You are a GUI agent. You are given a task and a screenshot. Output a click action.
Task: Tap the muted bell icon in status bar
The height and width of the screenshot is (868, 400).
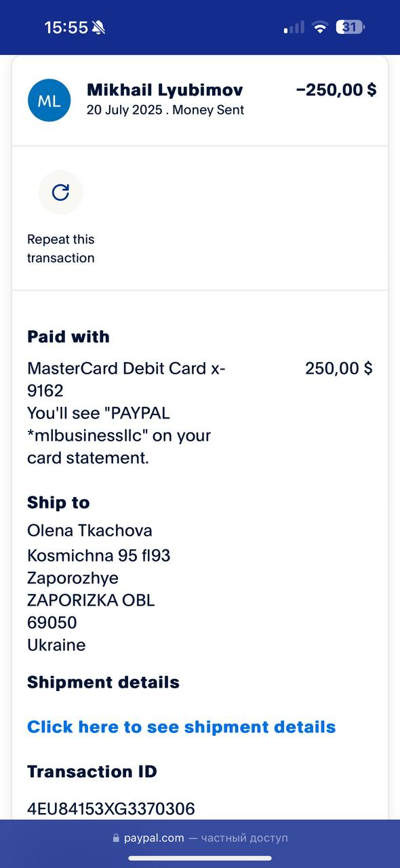click(99, 28)
